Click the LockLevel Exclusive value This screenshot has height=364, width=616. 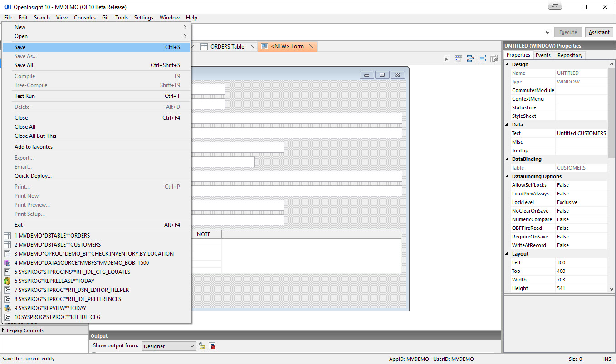[x=582, y=202]
